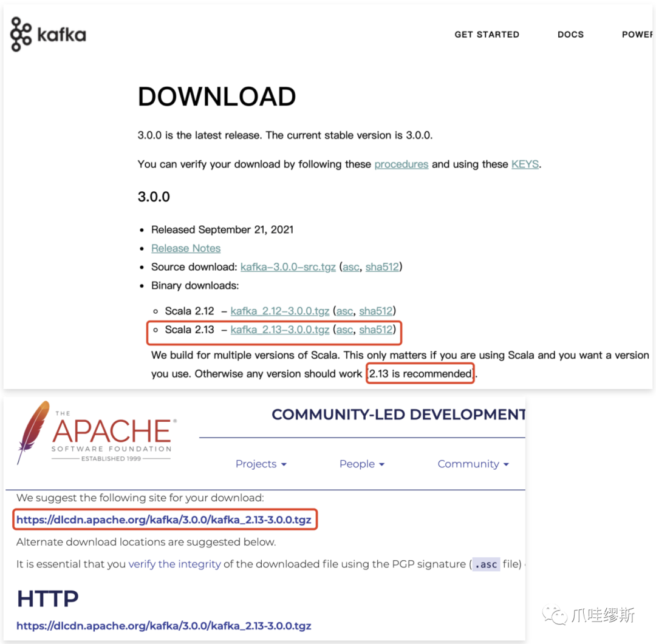656x644 pixels.
Task: Open the Release Notes link
Action: coord(186,248)
